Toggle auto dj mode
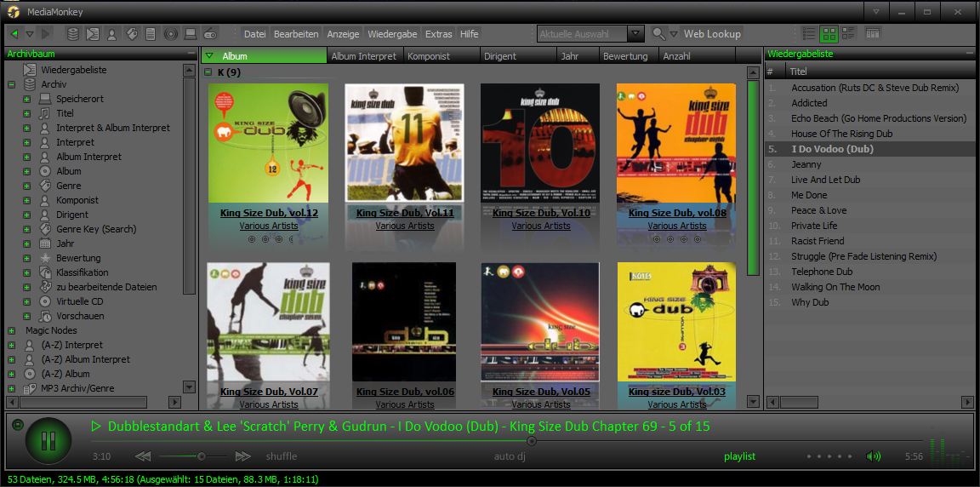The image size is (980, 487). (x=510, y=456)
